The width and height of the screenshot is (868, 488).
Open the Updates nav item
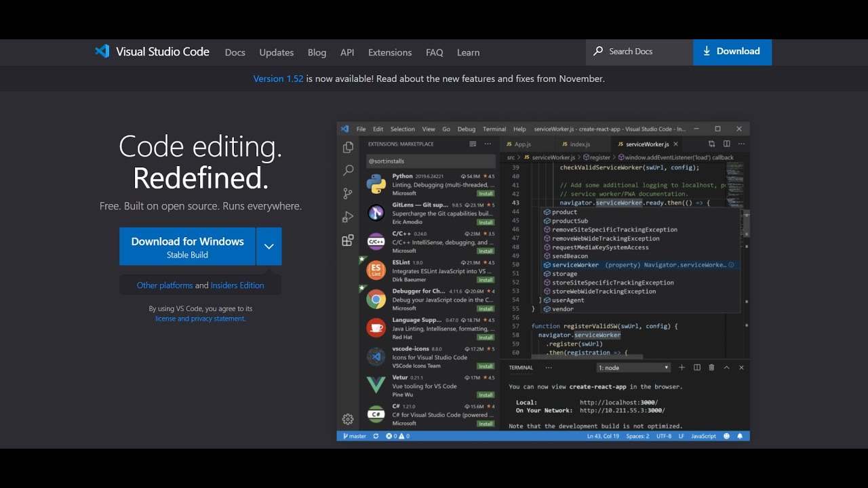tap(277, 52)
